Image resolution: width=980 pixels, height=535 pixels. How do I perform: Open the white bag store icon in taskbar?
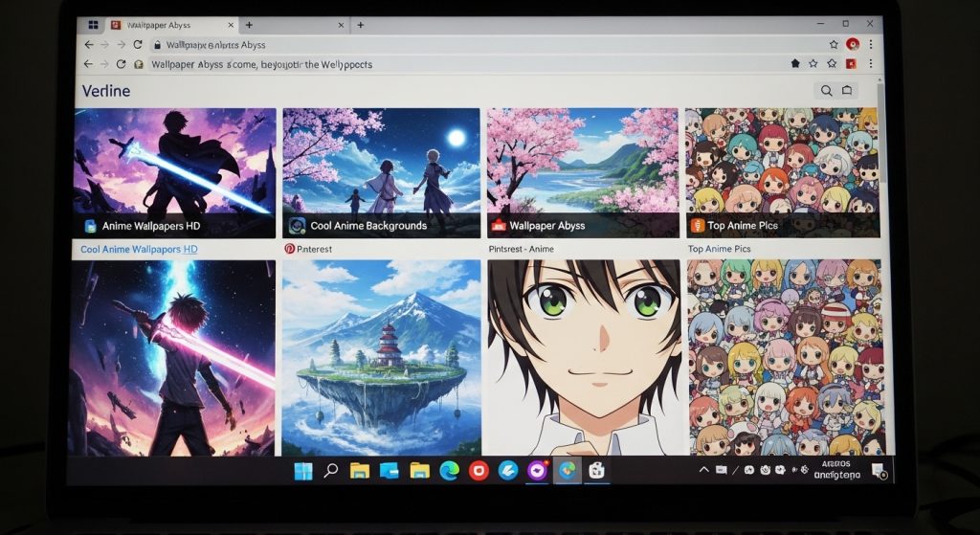[597, 471]
